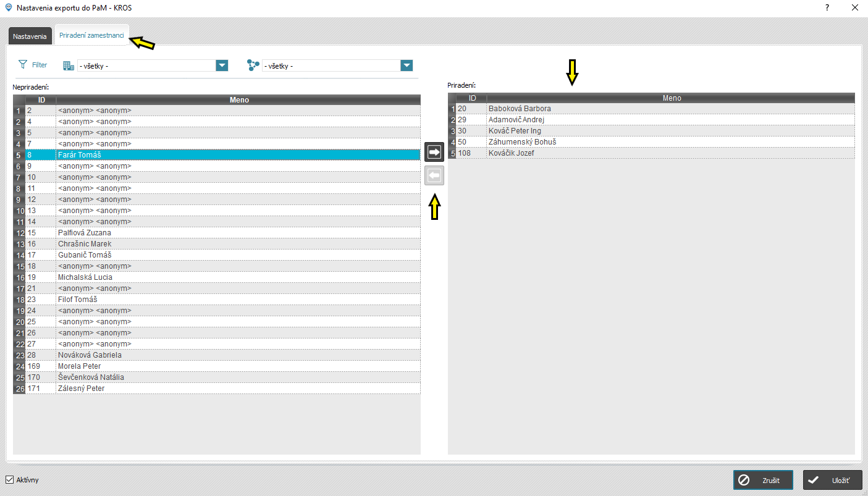Click the anonym row with ID 2
The image size is (868, 496).
(x=217, y=111)
